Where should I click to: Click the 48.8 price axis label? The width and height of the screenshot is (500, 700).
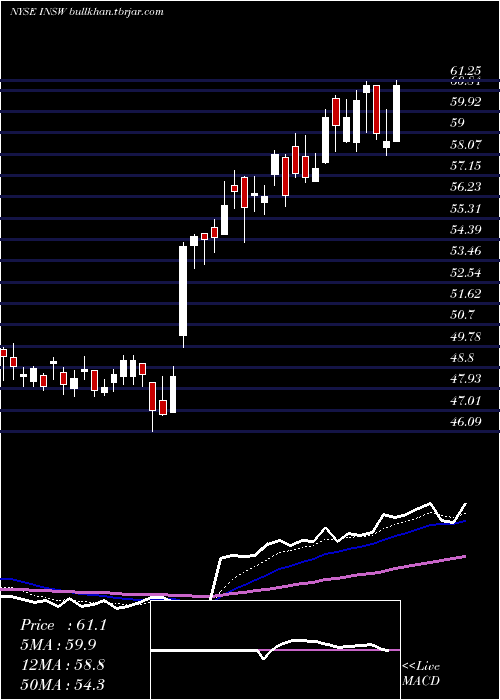(x=462, y=358)
